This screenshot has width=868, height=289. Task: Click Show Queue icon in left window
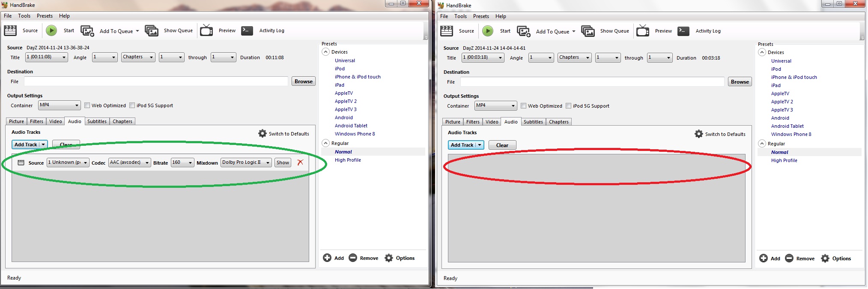tap(152, 31)
